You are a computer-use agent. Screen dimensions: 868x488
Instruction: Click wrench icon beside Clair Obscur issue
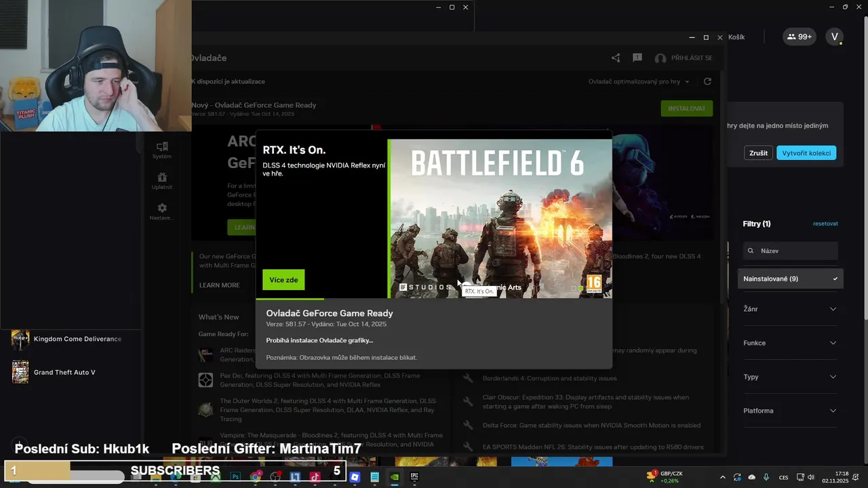point(468,402)
